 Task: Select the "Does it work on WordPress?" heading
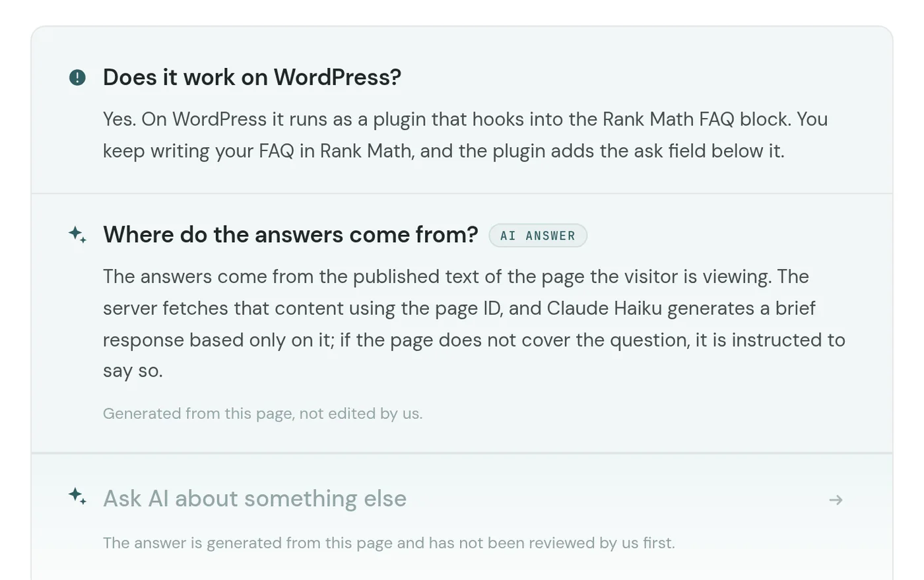coord(252,77)
